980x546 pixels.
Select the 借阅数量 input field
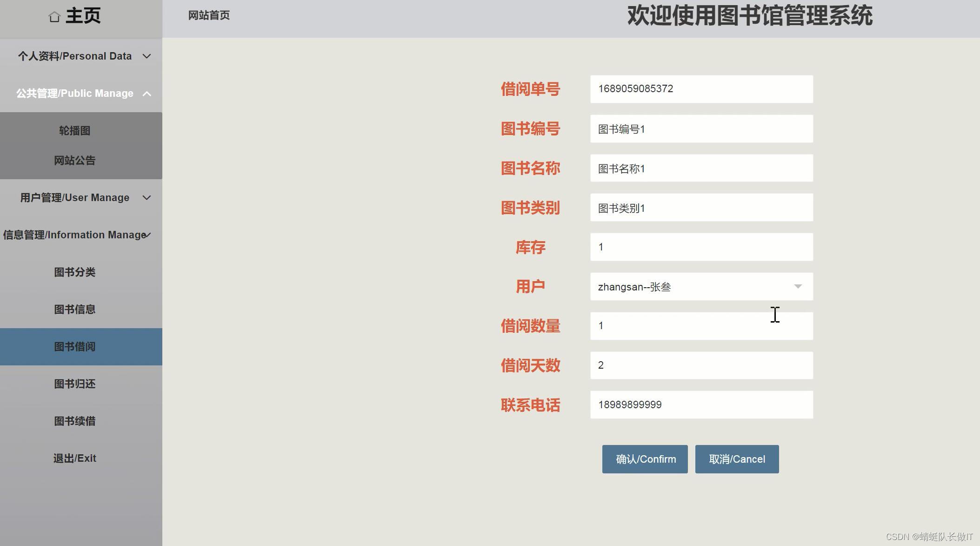(x=701, y=326)
